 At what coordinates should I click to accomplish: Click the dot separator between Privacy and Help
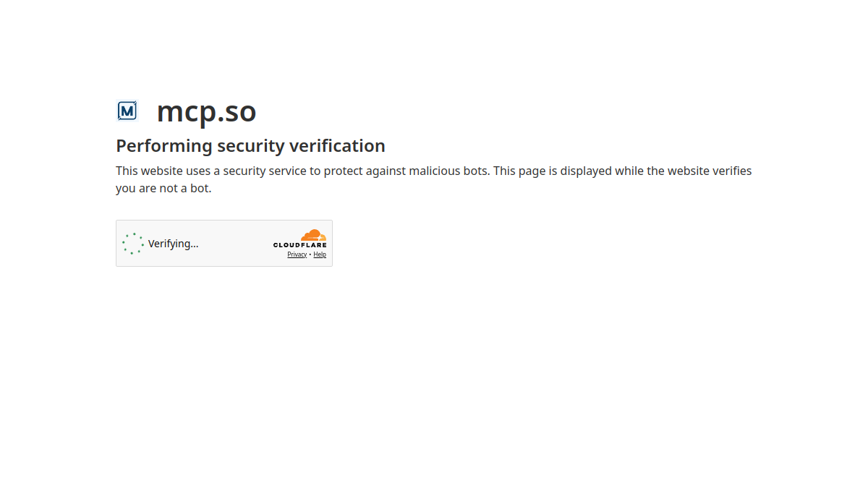pos(310,254)
